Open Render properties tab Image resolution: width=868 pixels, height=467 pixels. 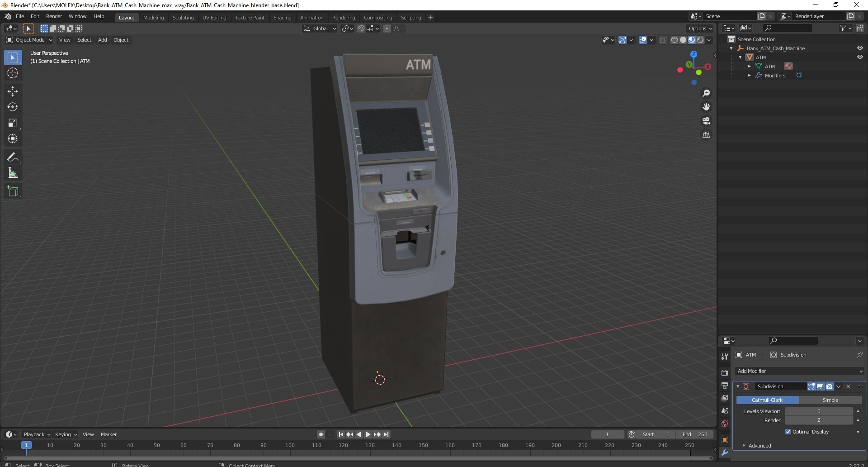(x=725, y=372)
